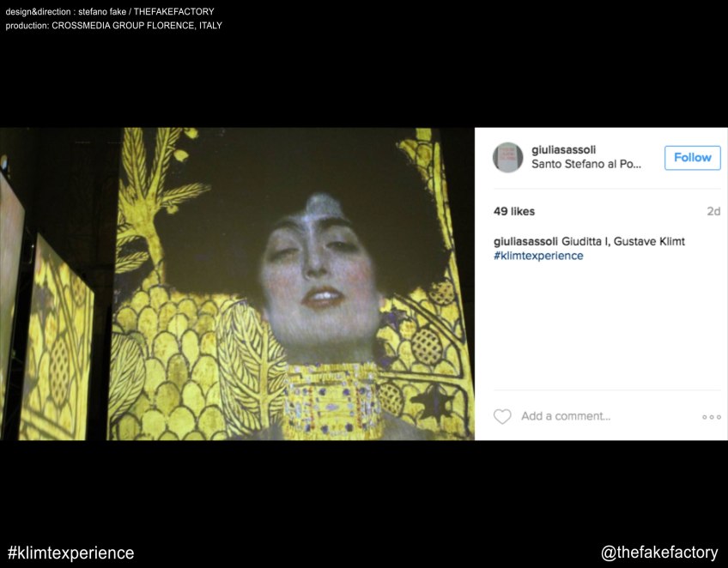728x568 pixels.
Task: Click the white #klimtexperience footer text
Action: tap(70, 553)
